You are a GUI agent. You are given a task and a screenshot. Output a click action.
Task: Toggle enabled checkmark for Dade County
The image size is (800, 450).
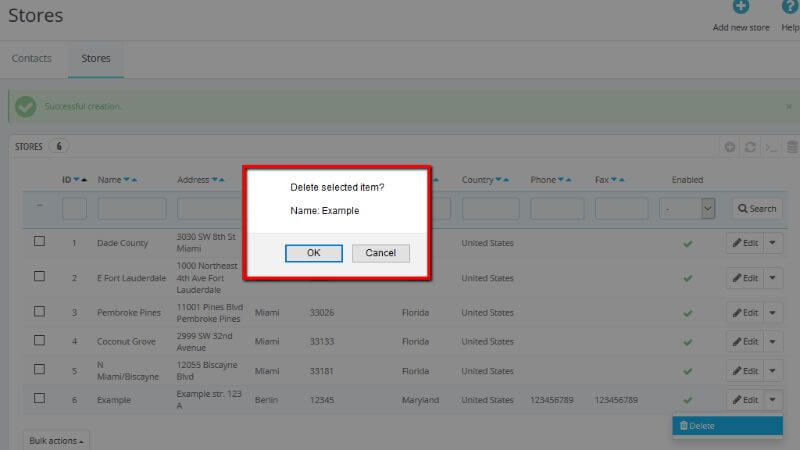688,244
